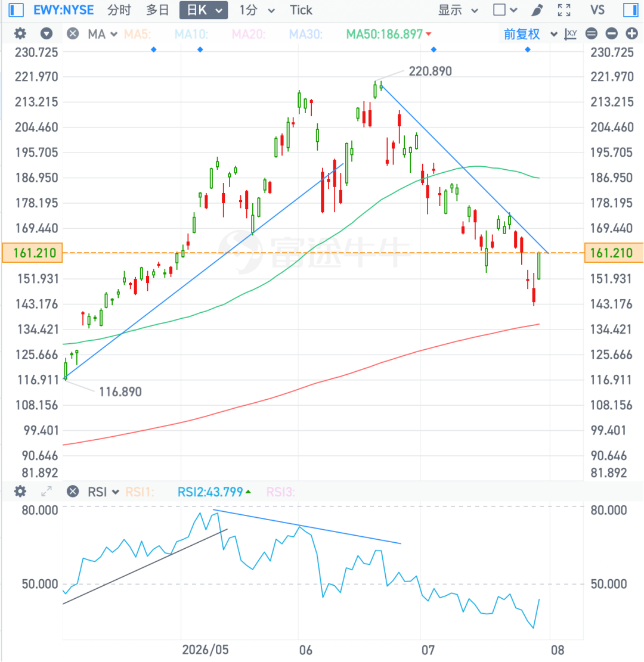Toggle RSI2:43.799 line visibility
644x662 pixels.
pos(214,492)
